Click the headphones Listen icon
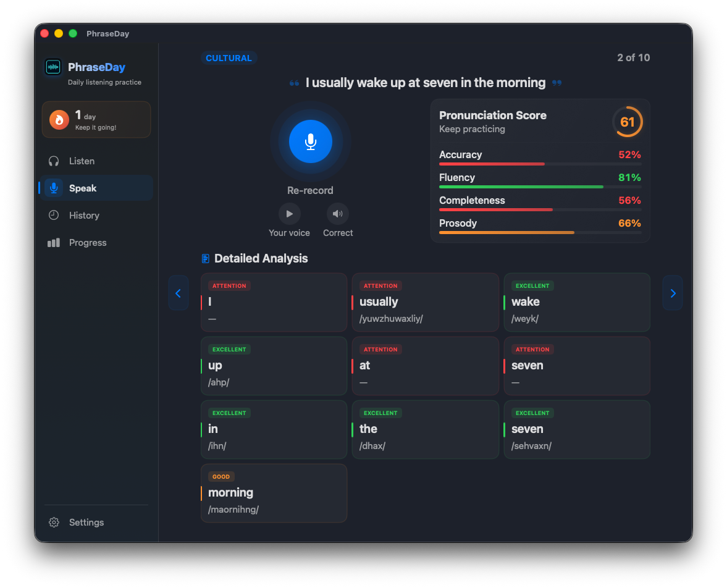This screenshot has width=727, height=588. [x=54, y=161]
